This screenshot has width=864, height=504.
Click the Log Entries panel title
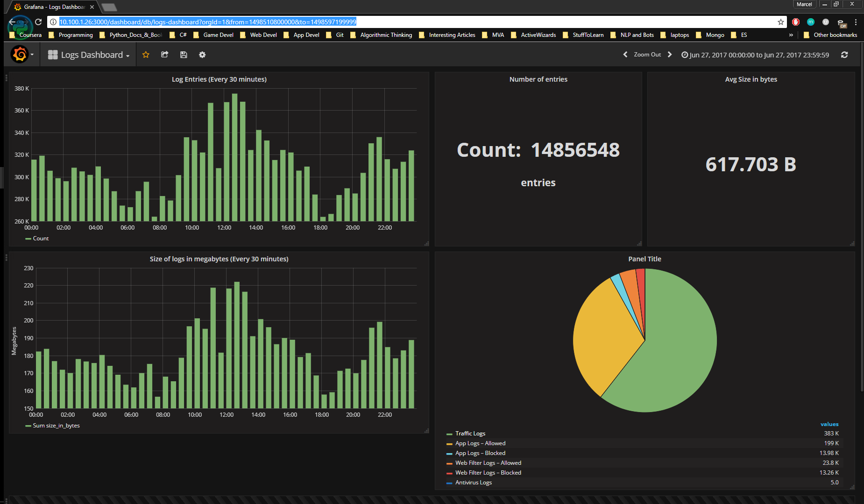219,79
